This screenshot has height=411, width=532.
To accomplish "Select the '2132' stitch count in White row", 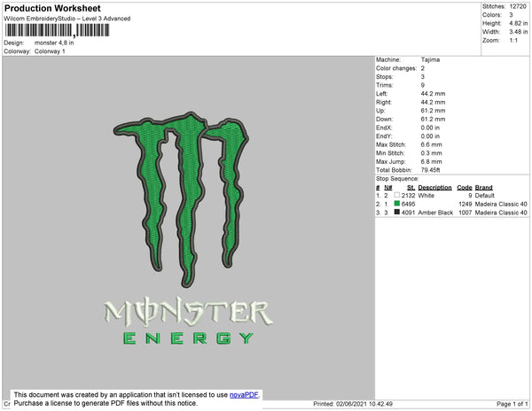I will tap(408, 196).
